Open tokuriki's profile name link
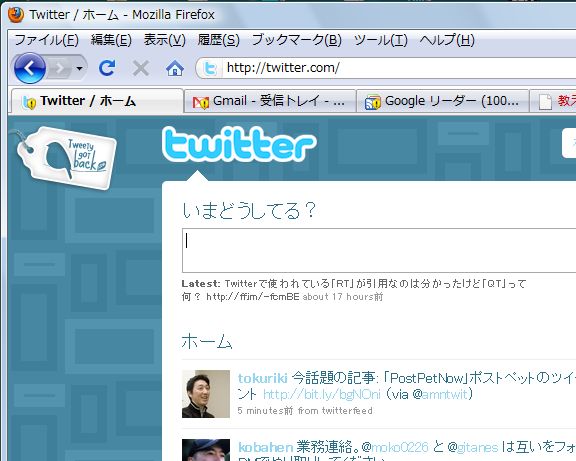 pos(262,378)
